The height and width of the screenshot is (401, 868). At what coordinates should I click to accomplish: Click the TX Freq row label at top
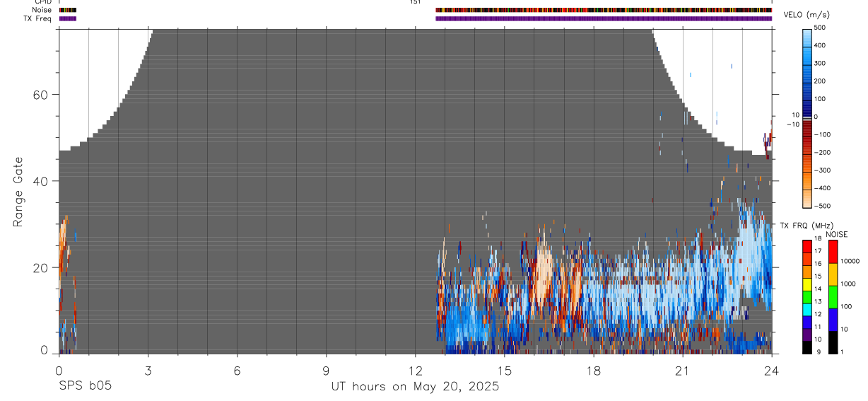click(38, 18)
